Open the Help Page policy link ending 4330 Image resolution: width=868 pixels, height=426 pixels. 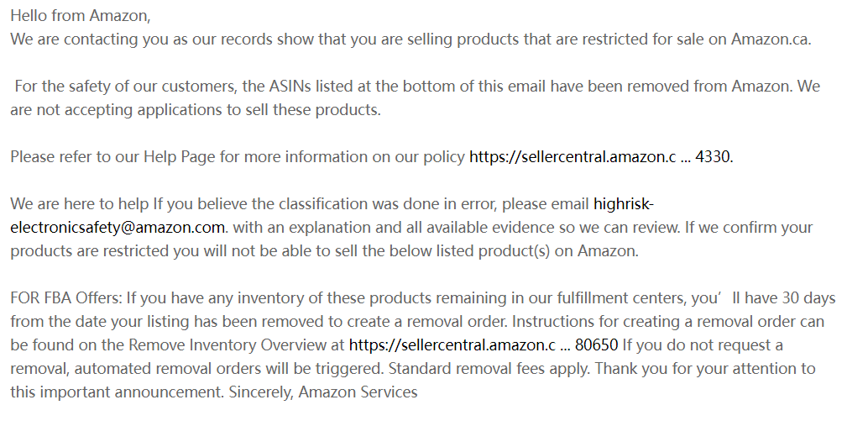600,156
